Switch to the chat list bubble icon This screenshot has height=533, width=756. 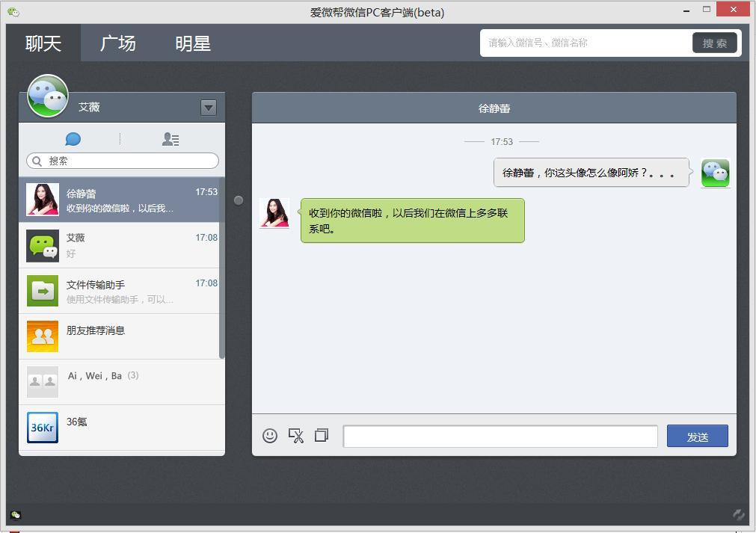click(73, 139)
